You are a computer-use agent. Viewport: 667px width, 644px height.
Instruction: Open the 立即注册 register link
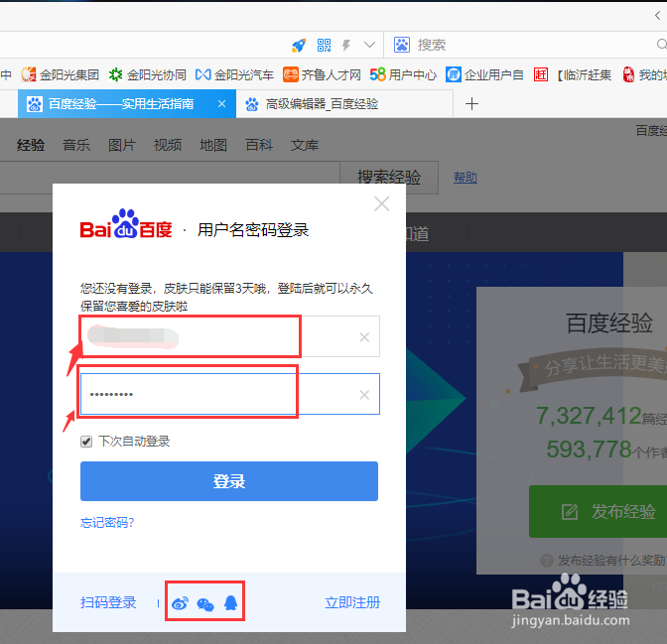pos(352,602)
